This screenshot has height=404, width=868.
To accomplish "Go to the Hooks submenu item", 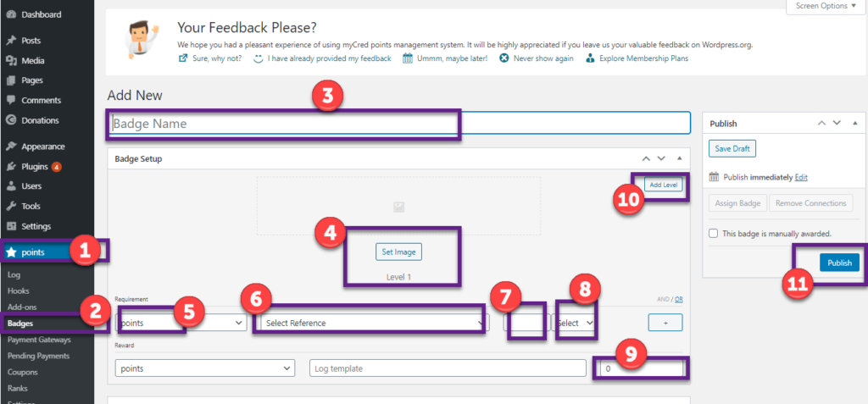I will point(18,291).
